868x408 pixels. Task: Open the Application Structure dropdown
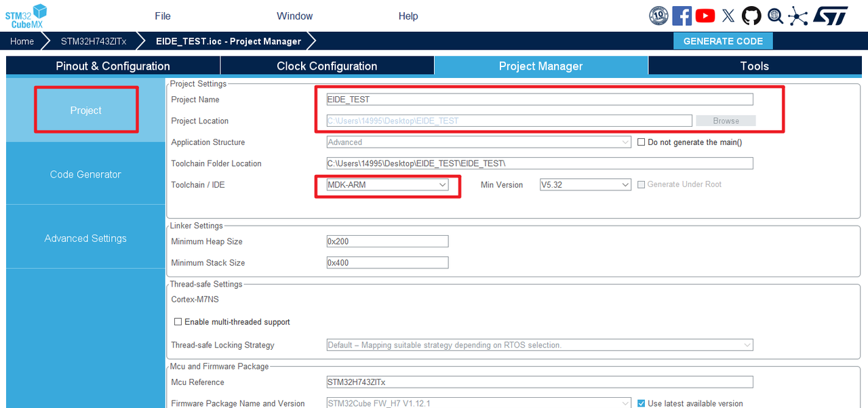(x=479, y=142)
